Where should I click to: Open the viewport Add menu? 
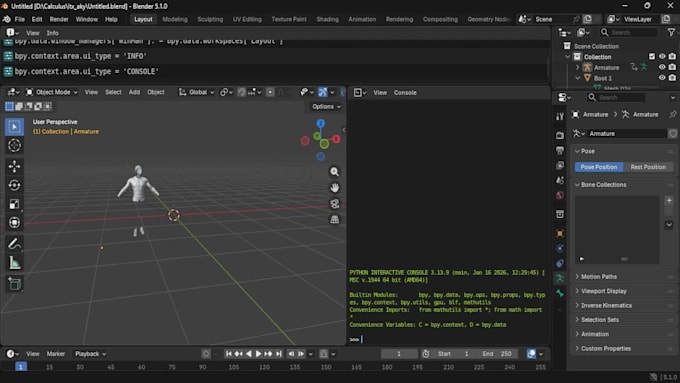pos(134,92)
